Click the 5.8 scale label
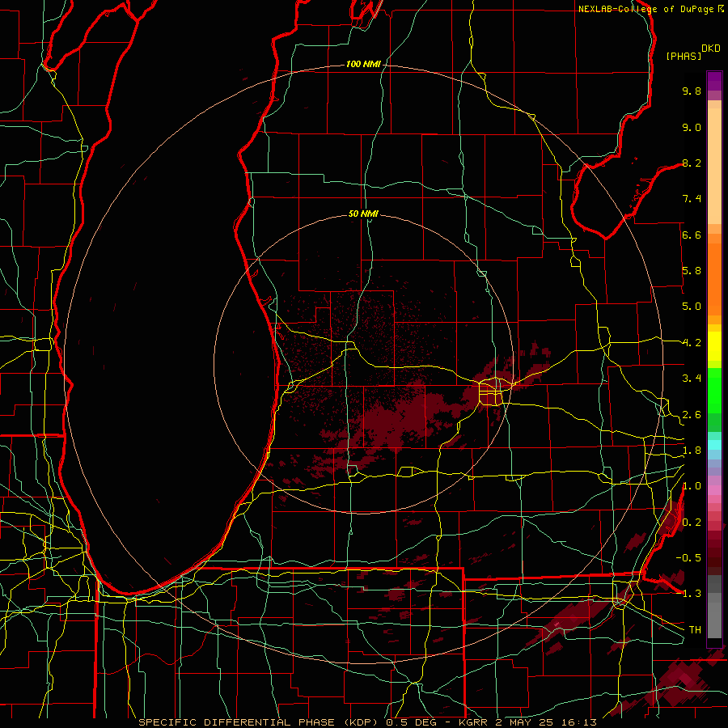 [x=692, y=271]
